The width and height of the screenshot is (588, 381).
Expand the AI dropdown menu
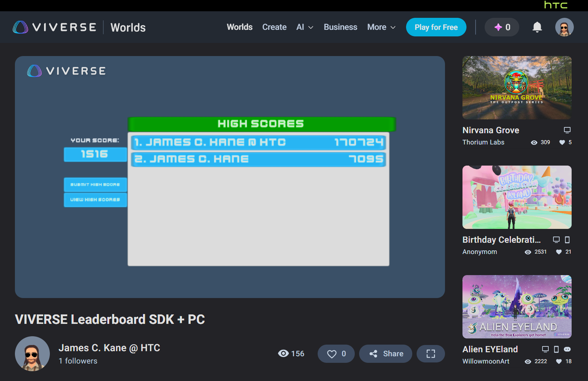pos(305,27)
